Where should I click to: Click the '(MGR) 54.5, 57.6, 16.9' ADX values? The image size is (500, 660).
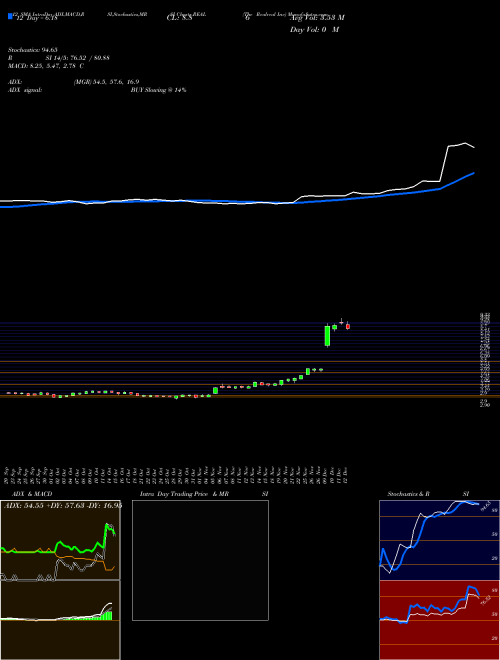click(106, 82)
